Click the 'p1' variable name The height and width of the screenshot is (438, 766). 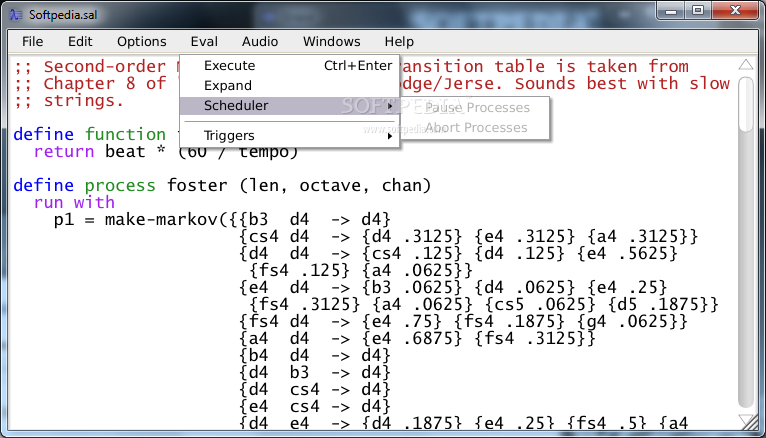[x=64, y=220]
